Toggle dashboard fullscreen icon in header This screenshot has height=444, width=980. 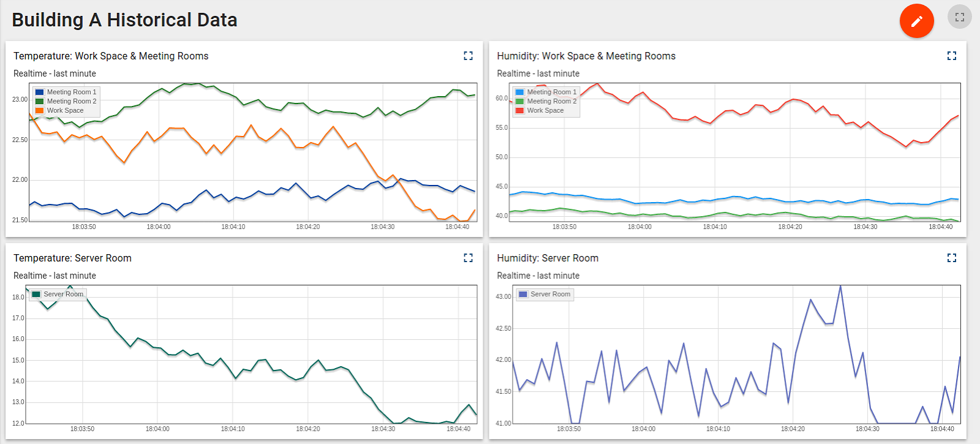[x=959, y=17]
